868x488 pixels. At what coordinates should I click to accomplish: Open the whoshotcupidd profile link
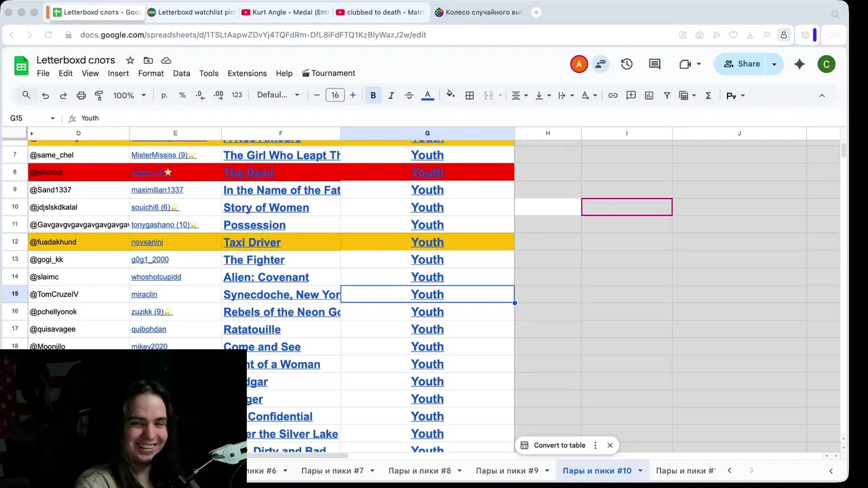pyautogui.click(x=156, y=277)
